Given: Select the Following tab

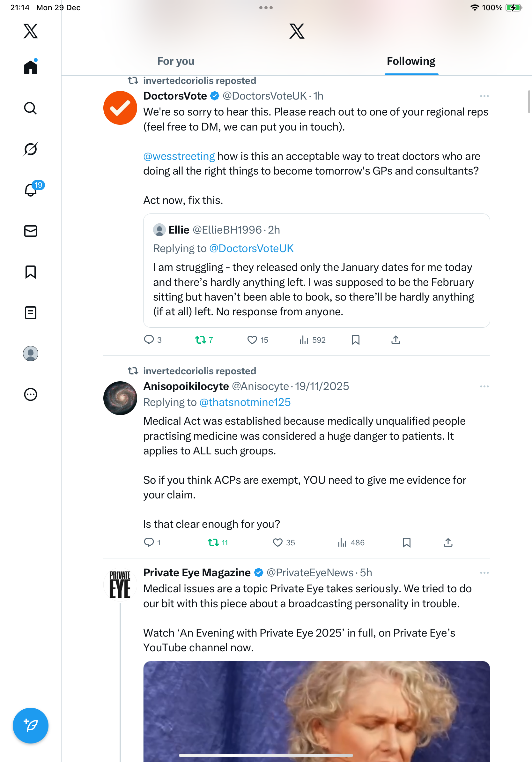Looking at the screenshot, I should click(411, 61).
